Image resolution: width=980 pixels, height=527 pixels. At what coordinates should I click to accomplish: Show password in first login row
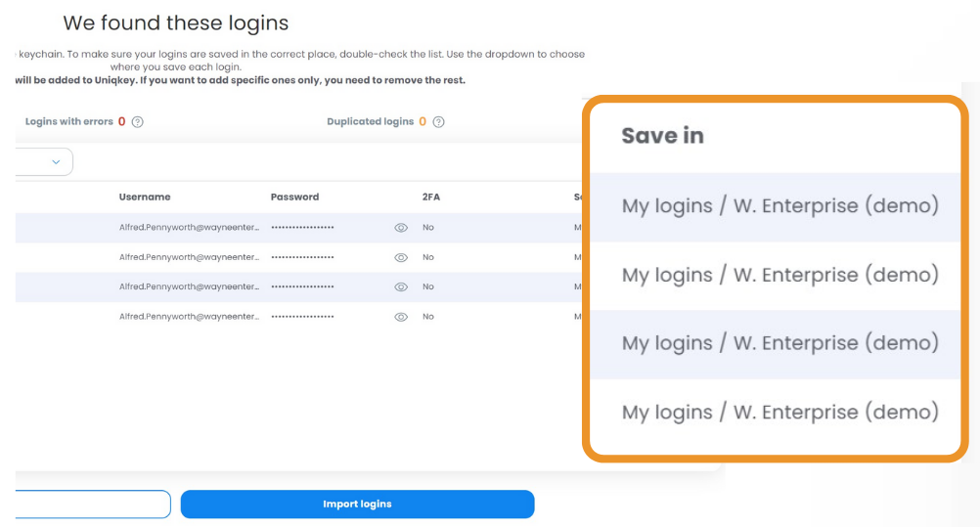[x=401, y=228]
